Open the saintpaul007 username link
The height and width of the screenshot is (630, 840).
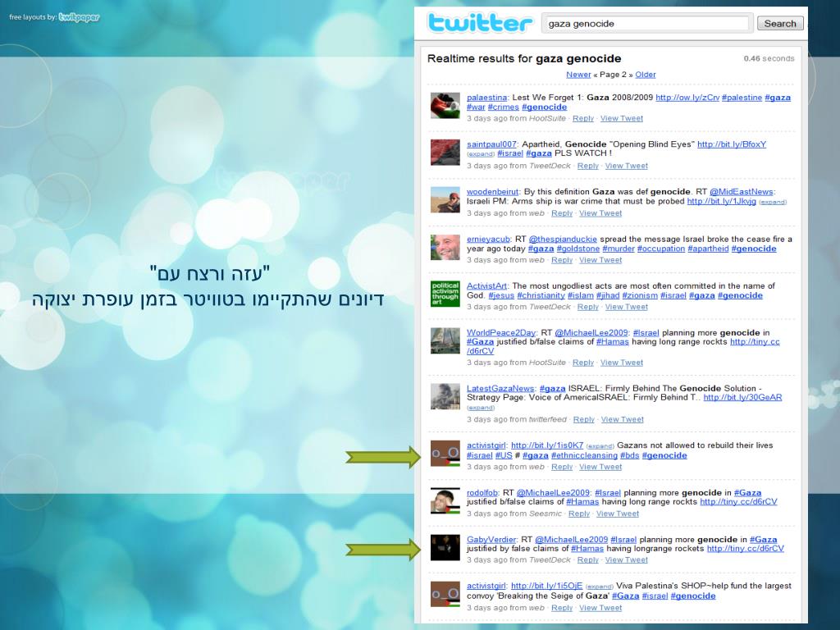(x=491, y=144)
